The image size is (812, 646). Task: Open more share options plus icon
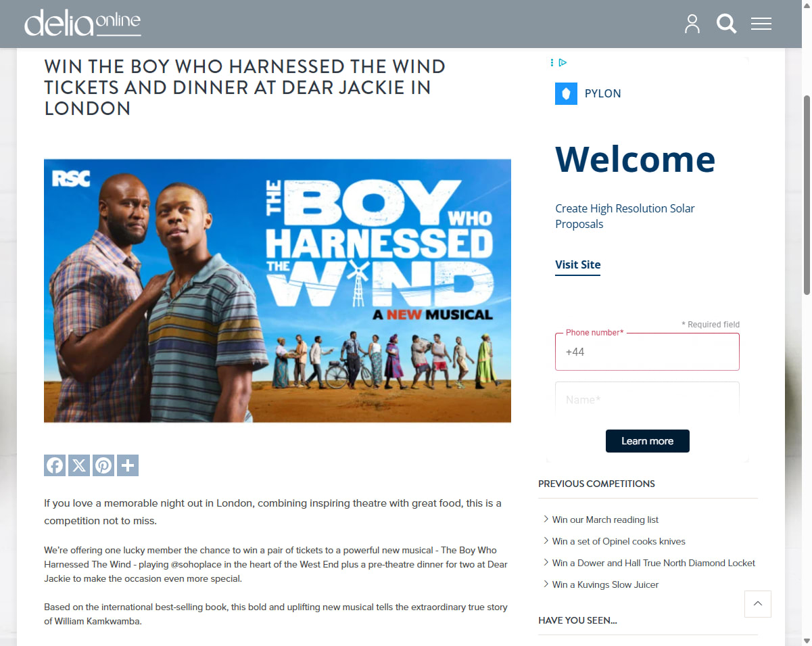(x=128, y=465)
